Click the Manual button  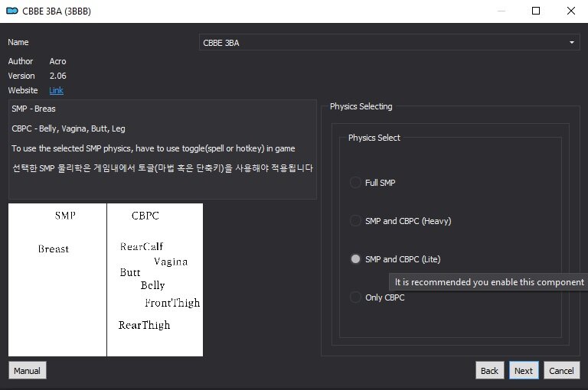[x=27, y=371]
